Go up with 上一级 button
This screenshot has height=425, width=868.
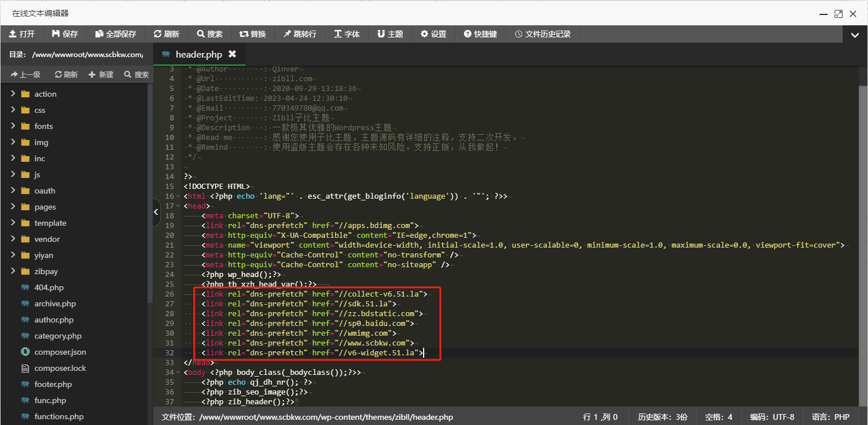click(25, 74)
